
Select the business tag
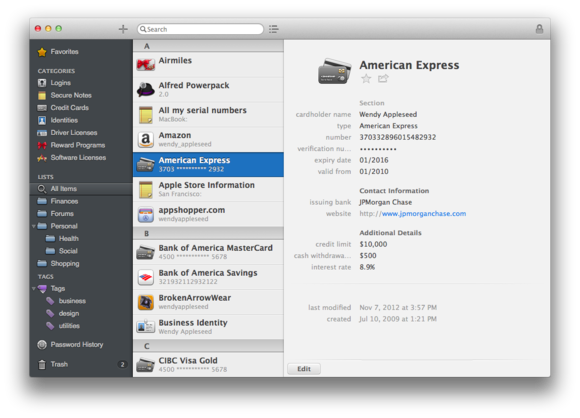[x=81, y=301]
